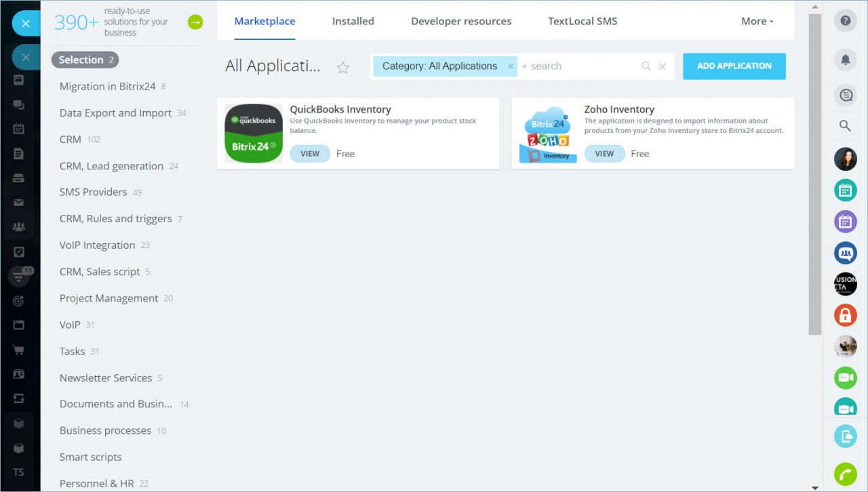868x492 pixels.
Task: Click VIEW for QuickBooks Inventory
Action: pos(310,154)
